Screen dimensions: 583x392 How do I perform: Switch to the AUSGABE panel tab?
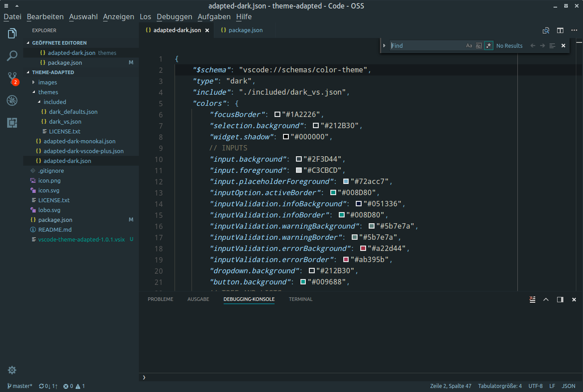(198, 299)
